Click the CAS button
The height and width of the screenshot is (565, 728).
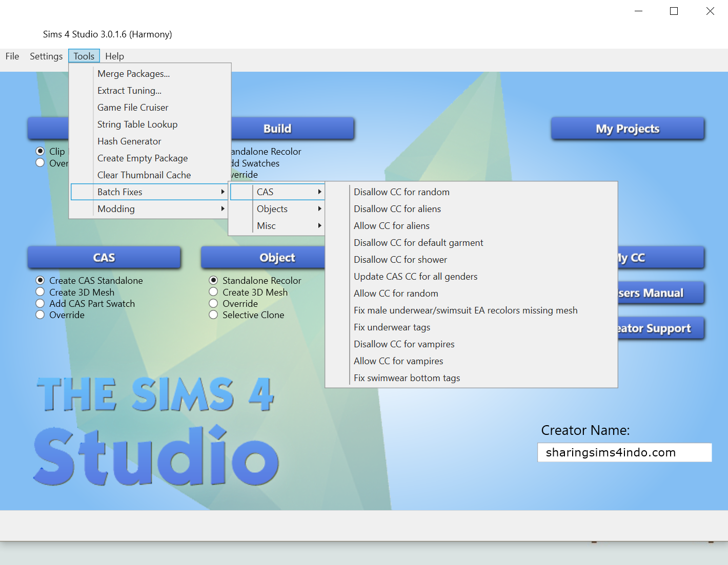tap(104, 258)
